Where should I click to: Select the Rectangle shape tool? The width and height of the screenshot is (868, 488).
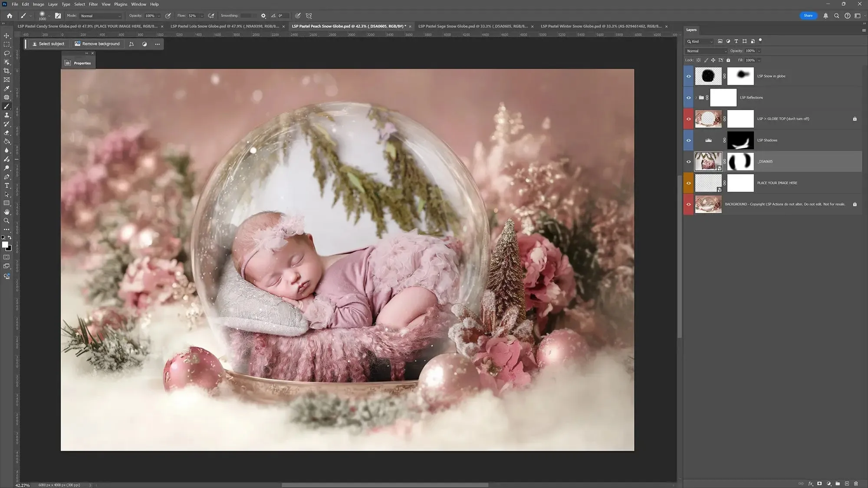pyautogui.click(x=7, y=203)
